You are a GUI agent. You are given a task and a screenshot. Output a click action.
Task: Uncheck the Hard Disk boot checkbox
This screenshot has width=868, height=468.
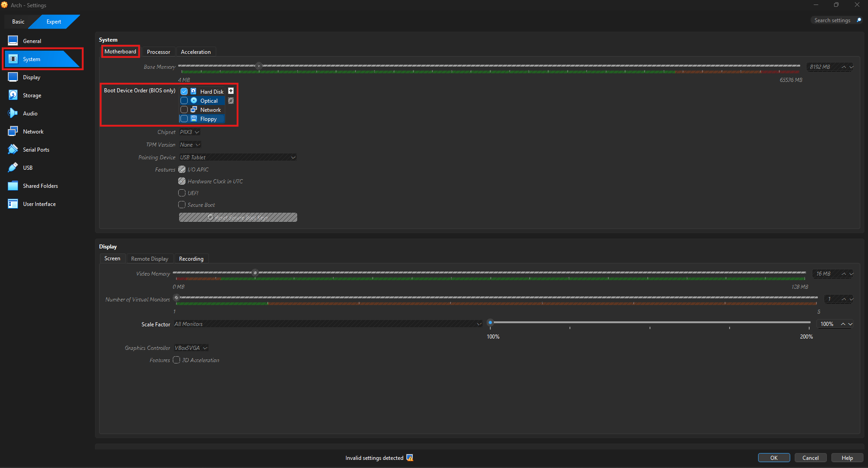click(x=184, y=91)
